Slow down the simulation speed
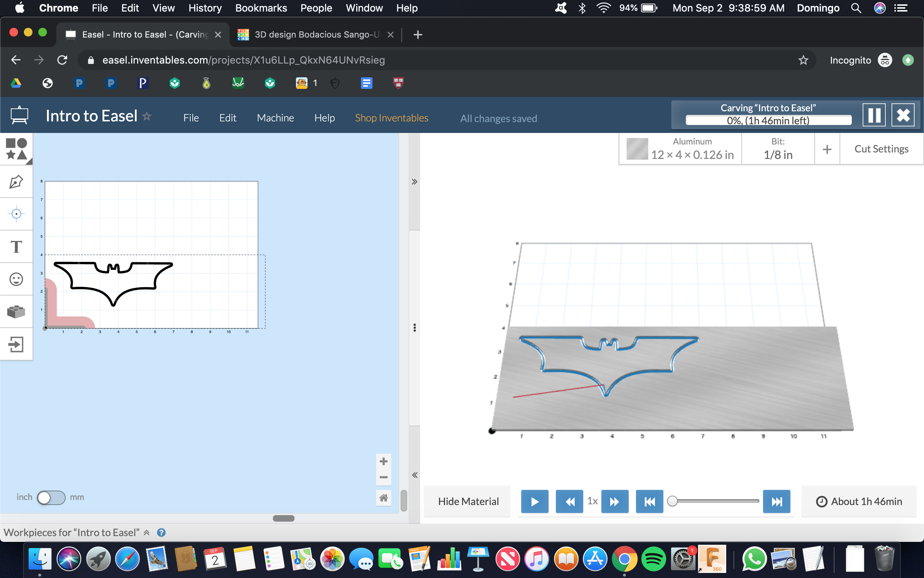 click(x=569, y=501)
